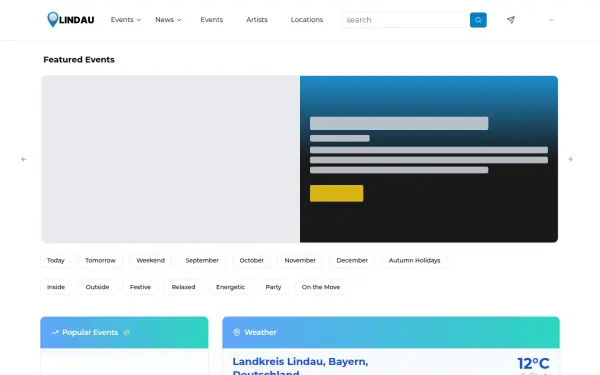Go to the plain Events nav link
Viewport: 600px width, 375px height.
click(x=212, y=20)
